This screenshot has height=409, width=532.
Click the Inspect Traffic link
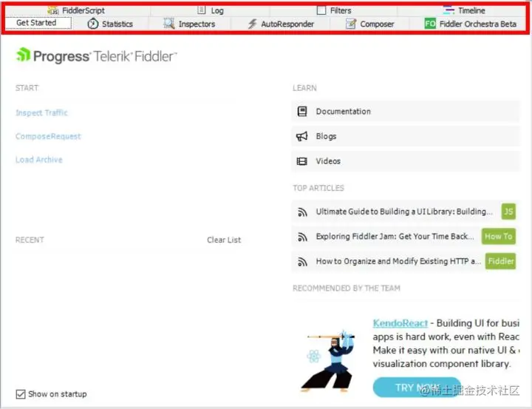41,112
